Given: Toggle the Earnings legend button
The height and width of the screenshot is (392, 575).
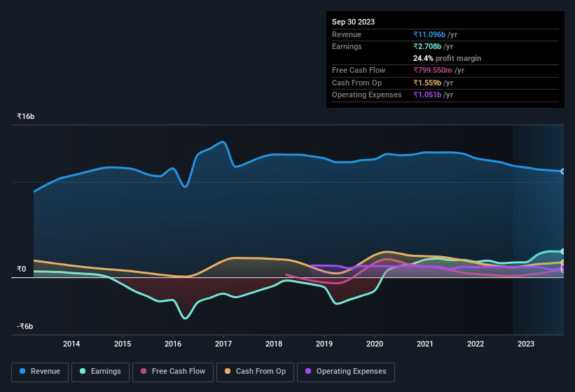Looking at the screenshot, I should point(100,372).
